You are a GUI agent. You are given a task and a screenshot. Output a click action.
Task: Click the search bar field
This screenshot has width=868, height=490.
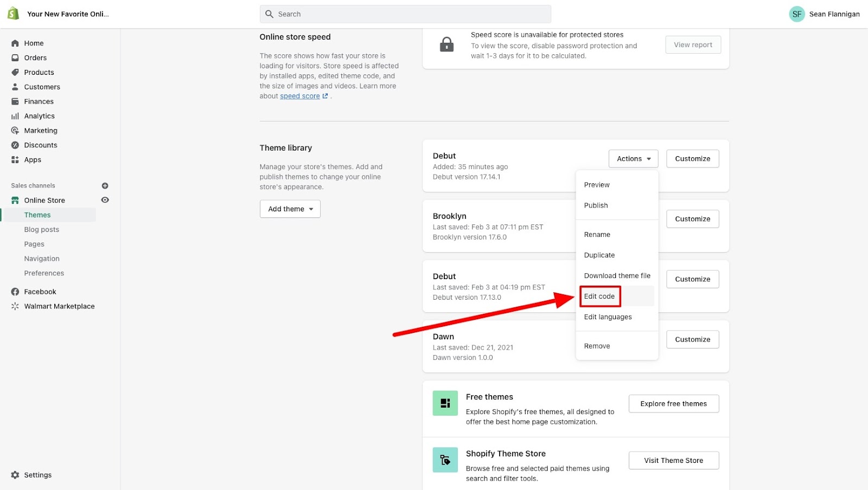tap(405, 14)
